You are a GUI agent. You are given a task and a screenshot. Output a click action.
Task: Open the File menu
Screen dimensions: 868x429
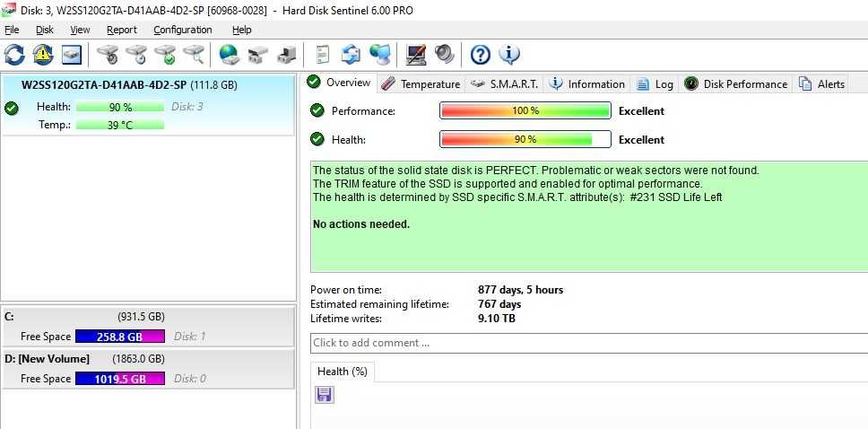point(12,30)
